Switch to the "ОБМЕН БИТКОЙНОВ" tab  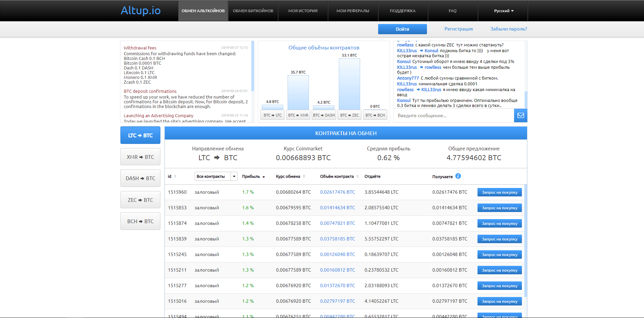pos(253,10)
